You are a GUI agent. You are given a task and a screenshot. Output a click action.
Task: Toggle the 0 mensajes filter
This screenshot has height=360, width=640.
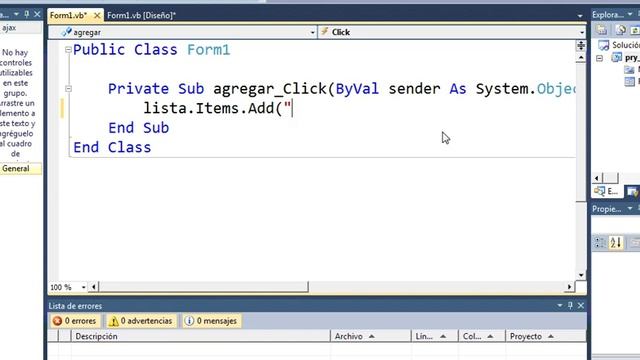click(211, 321)
